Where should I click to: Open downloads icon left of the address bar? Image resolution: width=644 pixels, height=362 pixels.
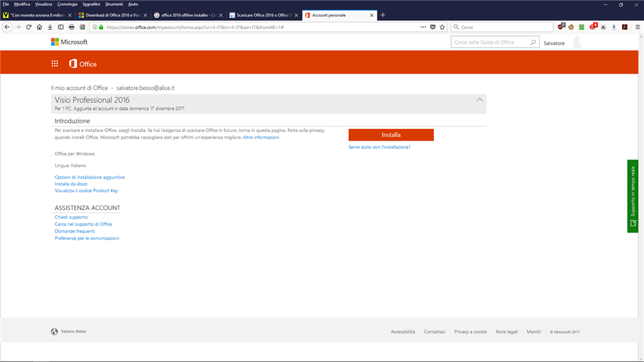50,27
